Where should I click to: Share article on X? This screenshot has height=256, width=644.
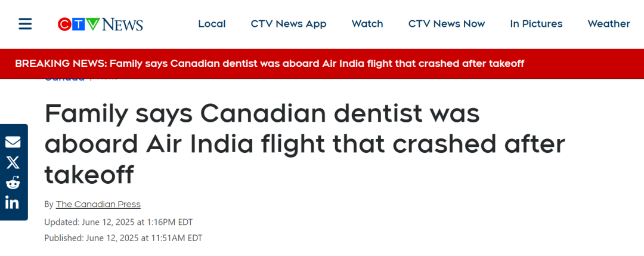[13, 162]
